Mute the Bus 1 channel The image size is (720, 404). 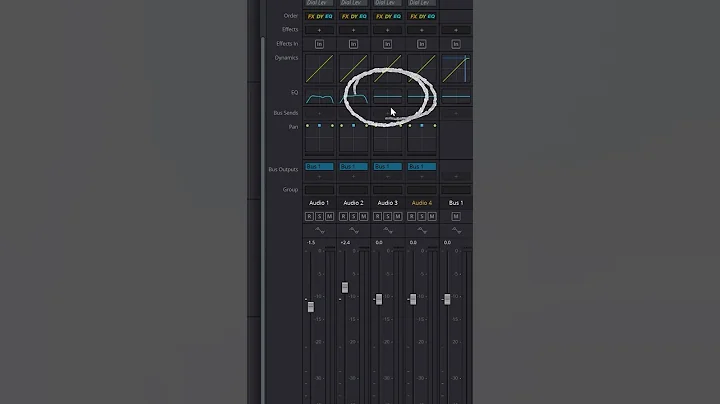click(456, 216)
